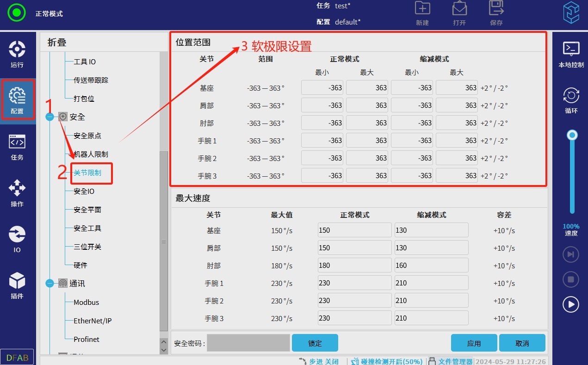588x365 pixels.
Task: Click the 保存 (Save) icon
Action: tap(496, 13)
